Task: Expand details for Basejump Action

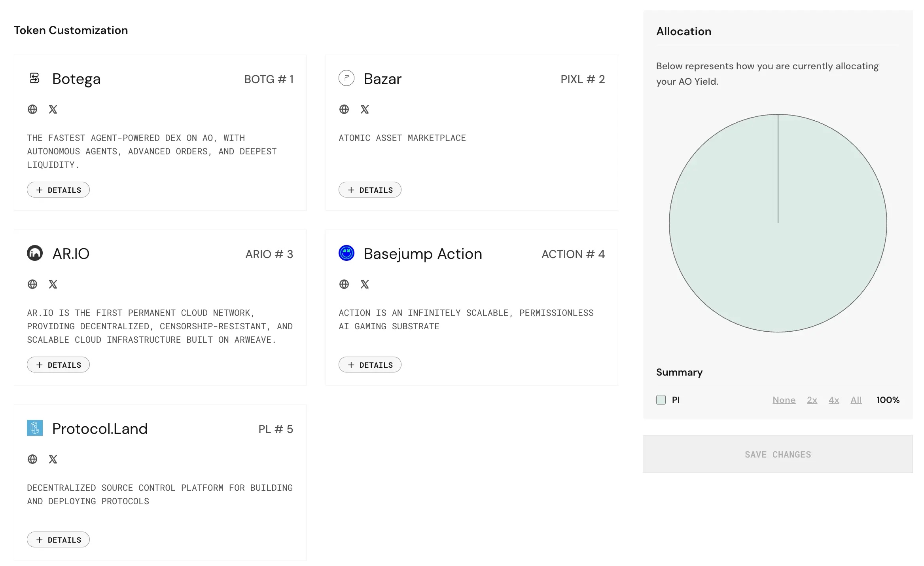Action: tap(370, 365)
